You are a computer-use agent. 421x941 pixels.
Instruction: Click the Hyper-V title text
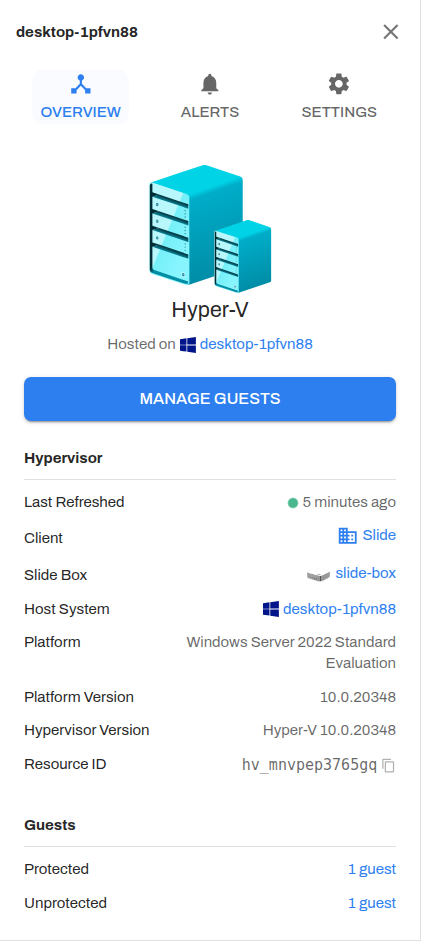(x=210, y=310)
